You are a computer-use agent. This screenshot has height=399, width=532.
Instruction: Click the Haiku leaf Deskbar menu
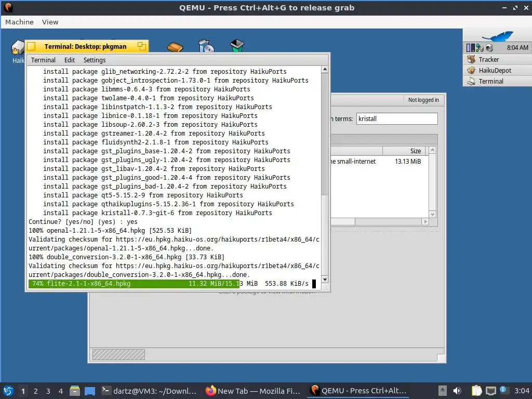(497, 35)
